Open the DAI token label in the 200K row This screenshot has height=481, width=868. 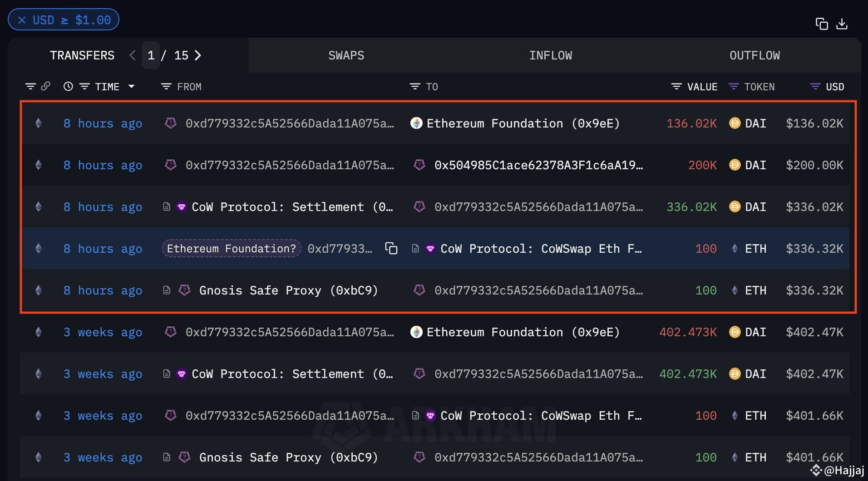coord(755,165)
